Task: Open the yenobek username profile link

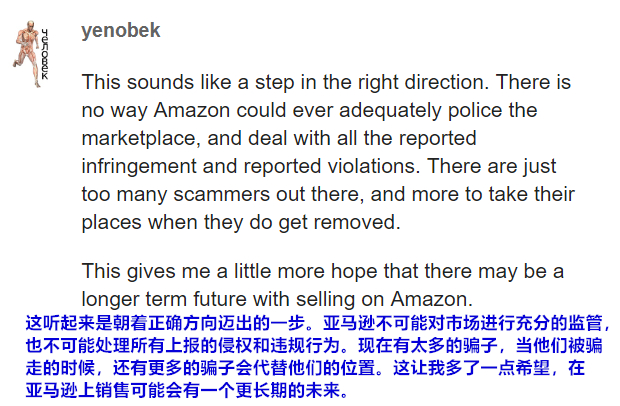Action: 121,30
